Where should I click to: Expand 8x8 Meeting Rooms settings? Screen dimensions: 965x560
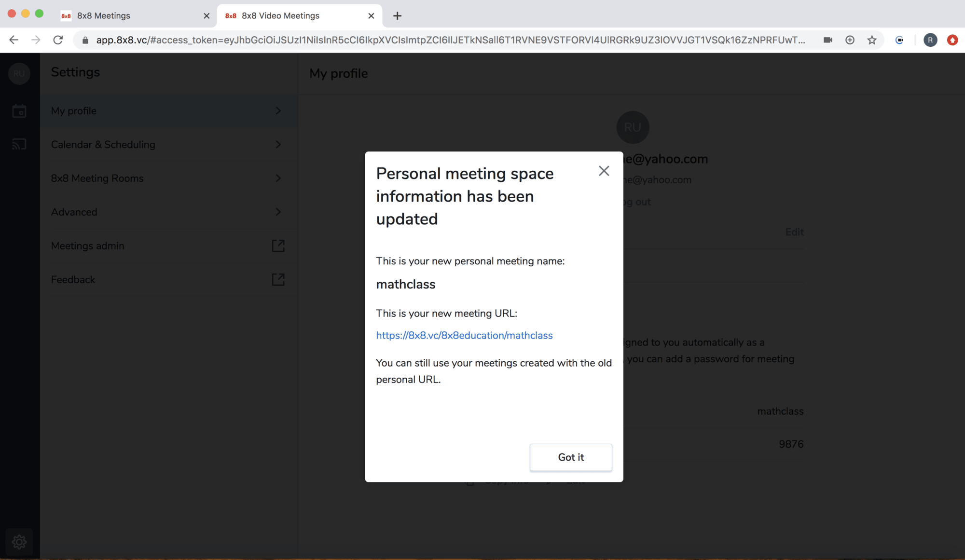click(278, 178)
